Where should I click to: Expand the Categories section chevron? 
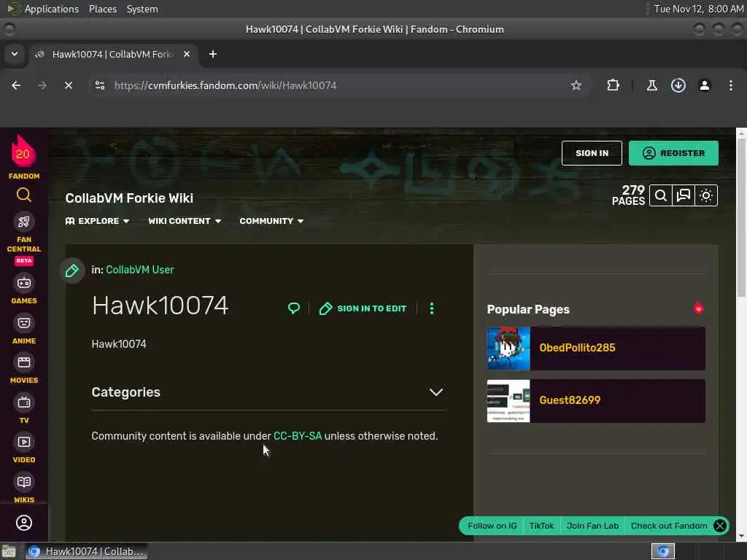pos(436,392)
